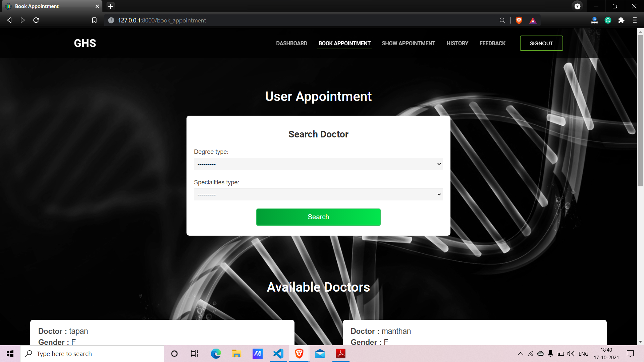Viewport: 644px width, 362px height.
Task: Open Mail app from the taskbar
Action: tap(320, 353)
